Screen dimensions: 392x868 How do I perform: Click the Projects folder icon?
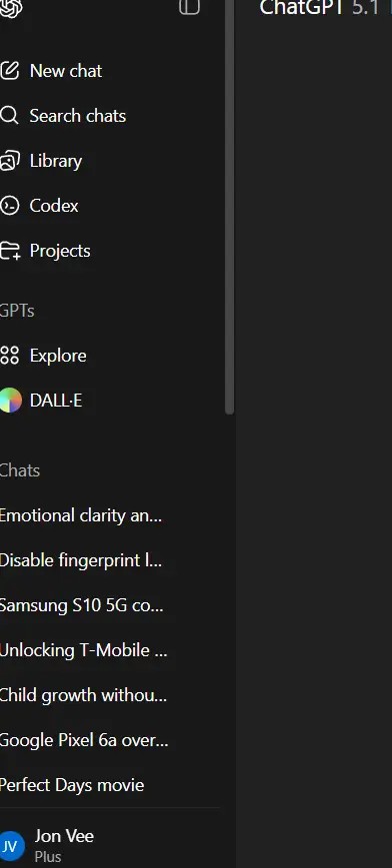(10, 251)
